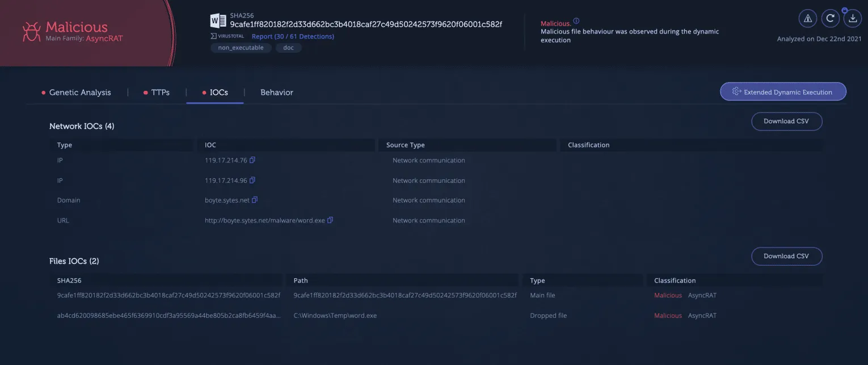This screenshot has height=365, width=868.
Task: Open the Behavior tab
Action: point(277,92)
